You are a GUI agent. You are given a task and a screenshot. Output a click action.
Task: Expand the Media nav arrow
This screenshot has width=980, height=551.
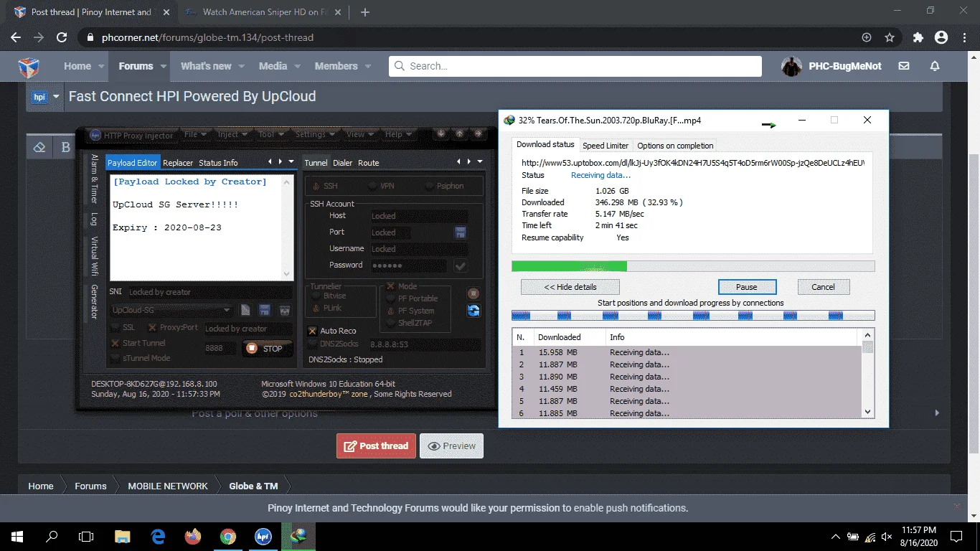(x=297, y=66)
